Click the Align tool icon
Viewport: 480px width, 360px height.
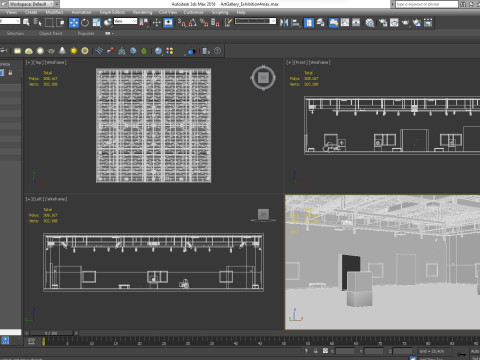[x=295, y=22]
